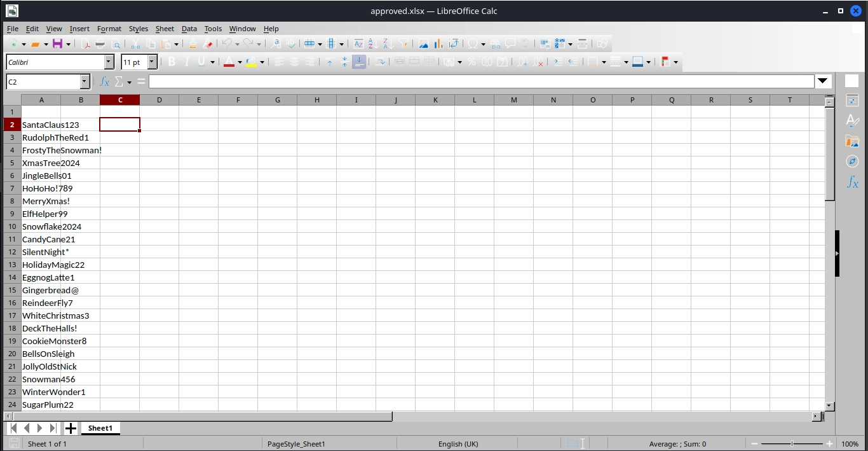Toggle Align Bottom vertical alignment
The width and height of the screenshot is (868, 451).
point(359,62)
